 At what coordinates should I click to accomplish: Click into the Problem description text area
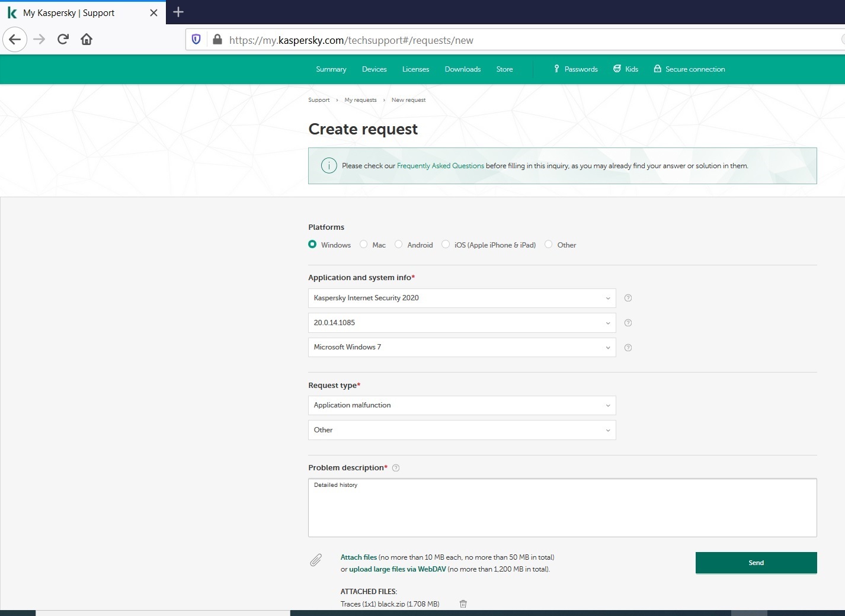562,508
